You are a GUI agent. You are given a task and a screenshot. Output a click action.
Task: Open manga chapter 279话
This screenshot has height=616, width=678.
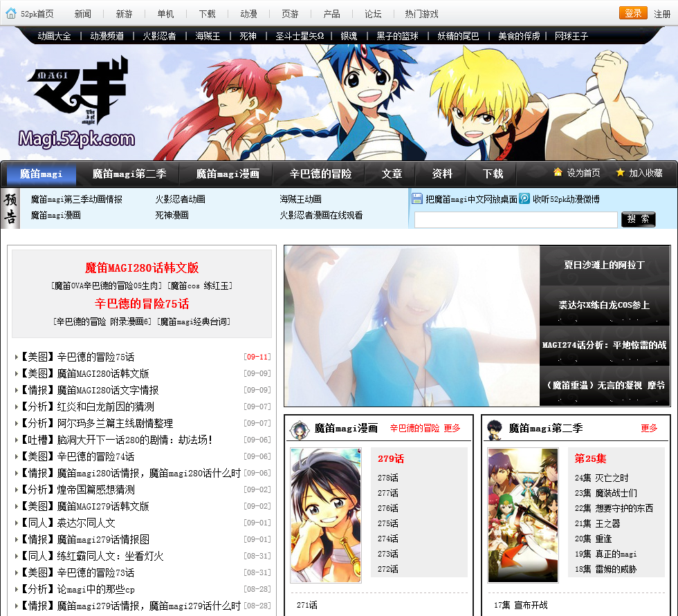pyautogui.click(x=390, y=459)
